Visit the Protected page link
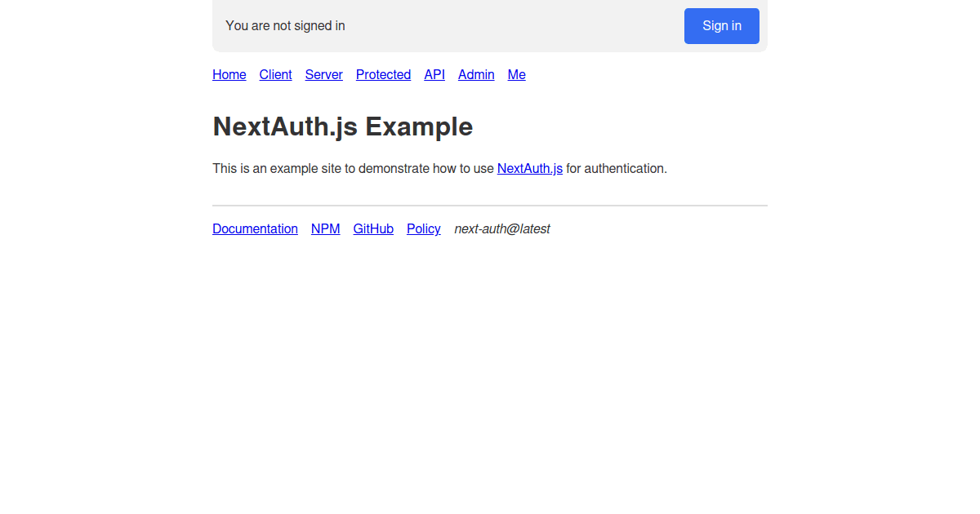The width and height of the screenshot is (980, 514). point(383,75)
